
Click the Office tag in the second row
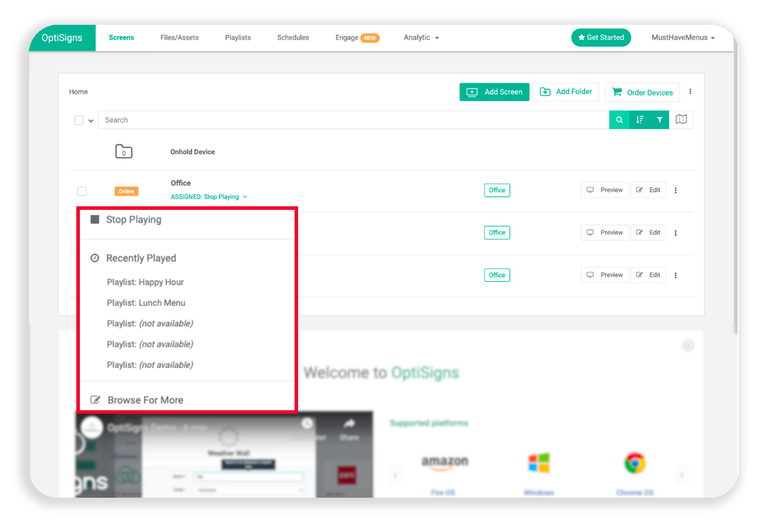[497, 233]
